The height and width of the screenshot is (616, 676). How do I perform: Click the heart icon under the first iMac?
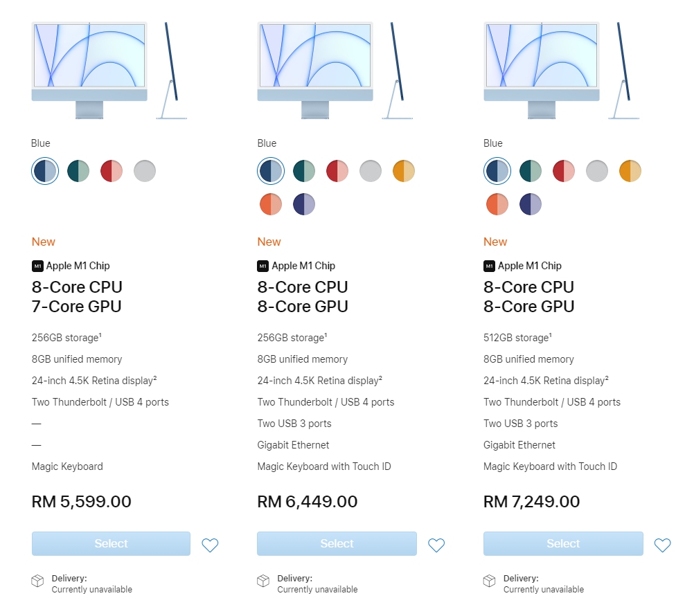[210, 544]
